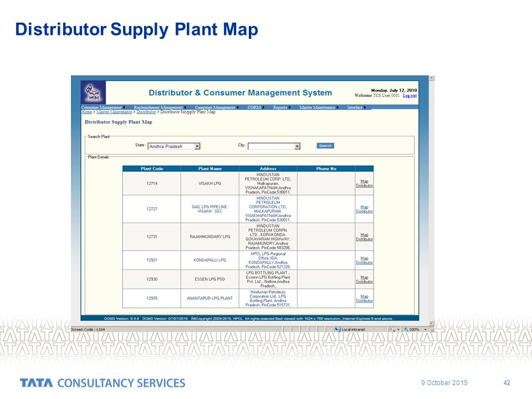Screen dimensions: 532x399
Task: Click the Search button
Action: tap(325, 146)
